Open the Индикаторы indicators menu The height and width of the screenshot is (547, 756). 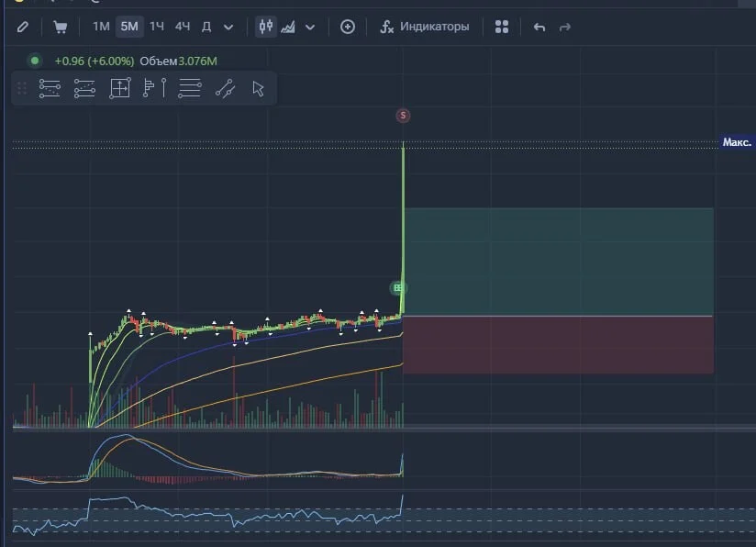[x=425, y=27]
